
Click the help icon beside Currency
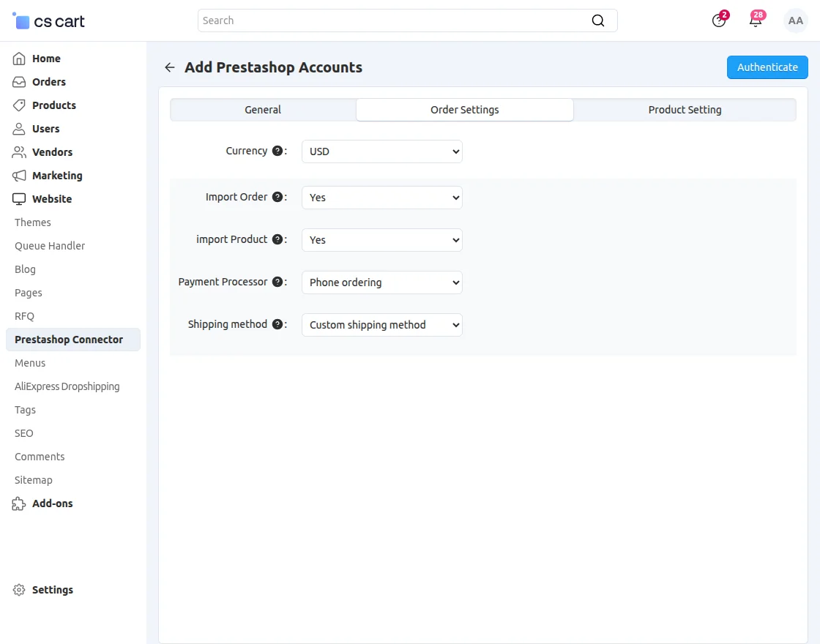(x=277, y=150)
